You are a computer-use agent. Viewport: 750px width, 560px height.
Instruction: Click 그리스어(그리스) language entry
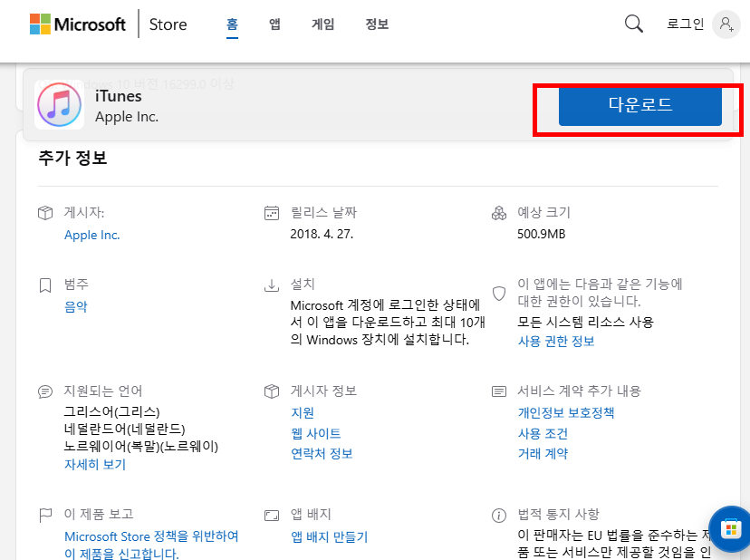(111, 411)
